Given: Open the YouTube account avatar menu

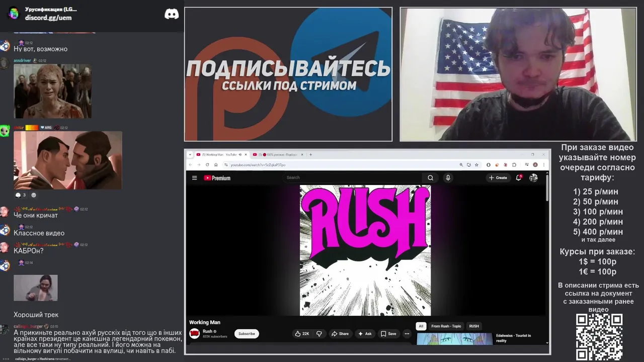Looking at the screenshot, I should pyautogui.click(x=533, y=177).
